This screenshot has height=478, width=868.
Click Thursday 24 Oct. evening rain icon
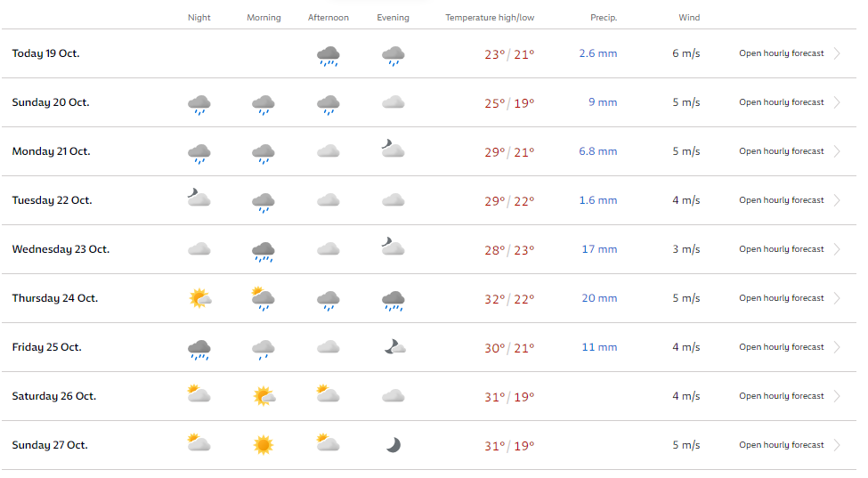coord(393,300)
